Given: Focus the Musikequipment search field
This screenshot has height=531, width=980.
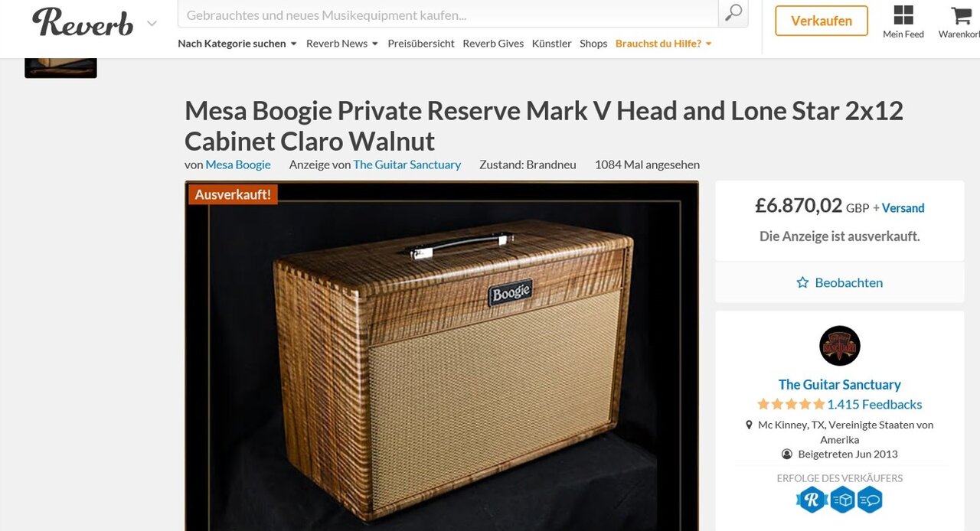Looking at the screenshot, I should [448, 14].
